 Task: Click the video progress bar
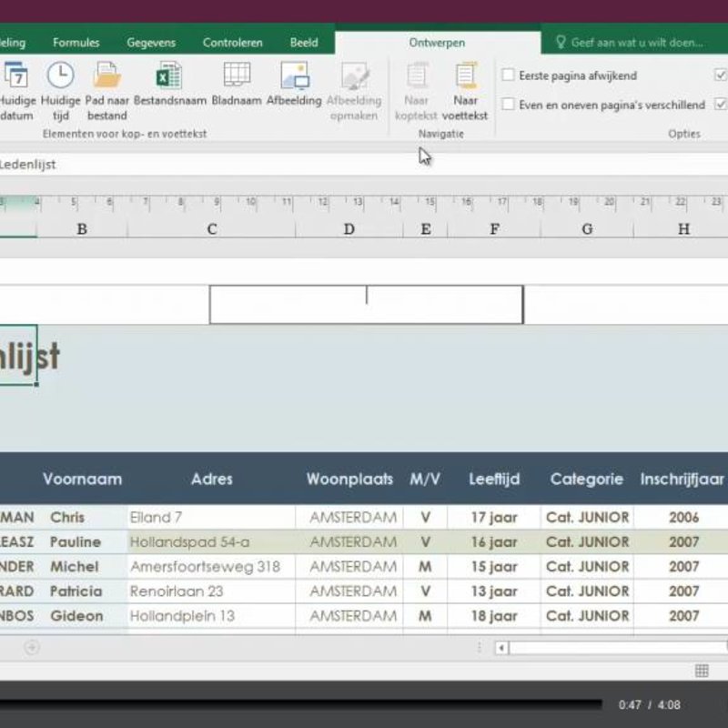coord(301,704)
